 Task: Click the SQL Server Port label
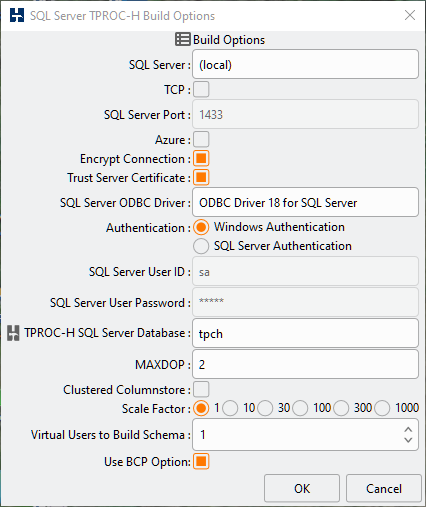tap(147, 115)
